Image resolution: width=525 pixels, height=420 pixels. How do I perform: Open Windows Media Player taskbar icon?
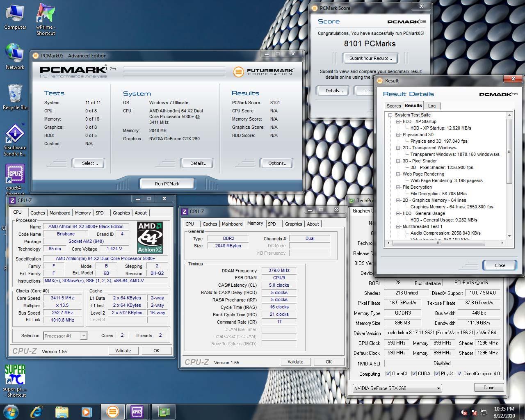87,411
